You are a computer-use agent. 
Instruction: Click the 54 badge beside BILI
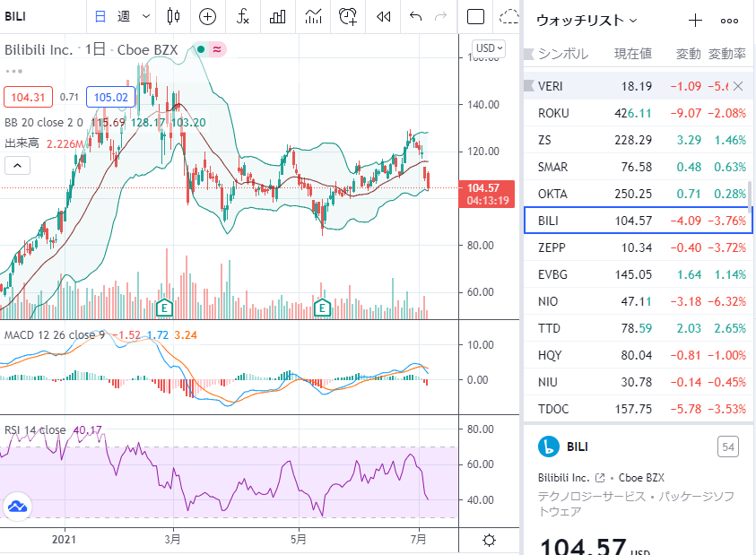tap(728, 447)
